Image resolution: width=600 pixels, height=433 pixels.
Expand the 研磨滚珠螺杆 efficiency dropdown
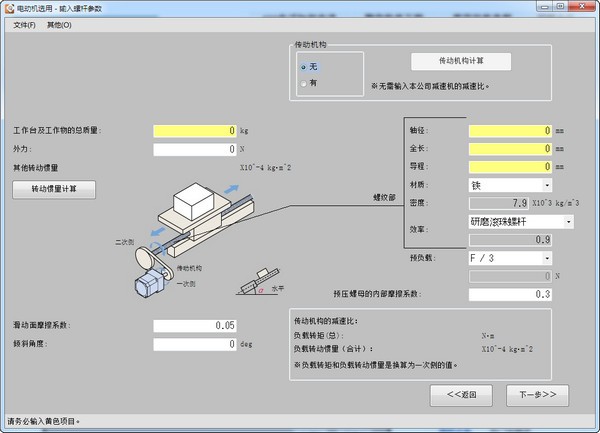point(569,222)
